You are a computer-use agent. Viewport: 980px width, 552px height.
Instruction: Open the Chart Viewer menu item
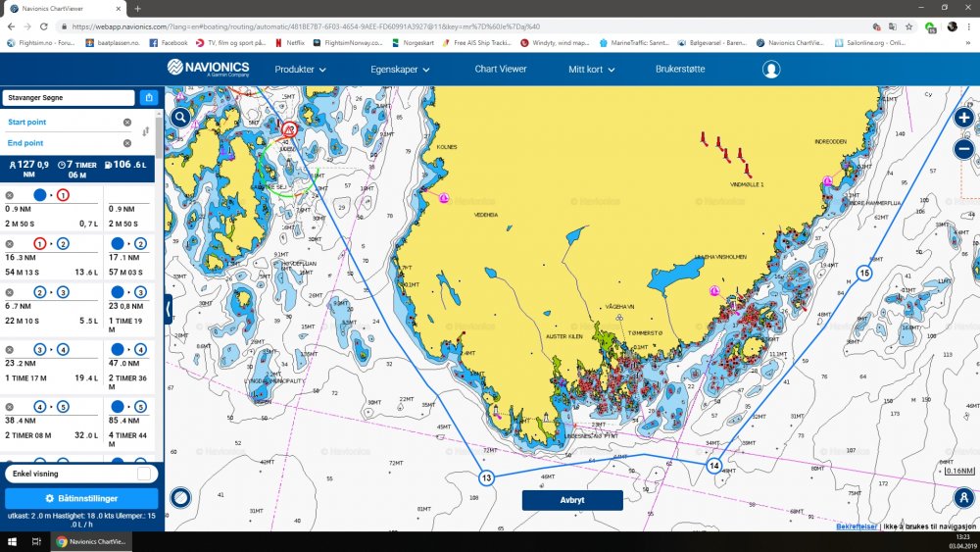(x=501, y=69)
